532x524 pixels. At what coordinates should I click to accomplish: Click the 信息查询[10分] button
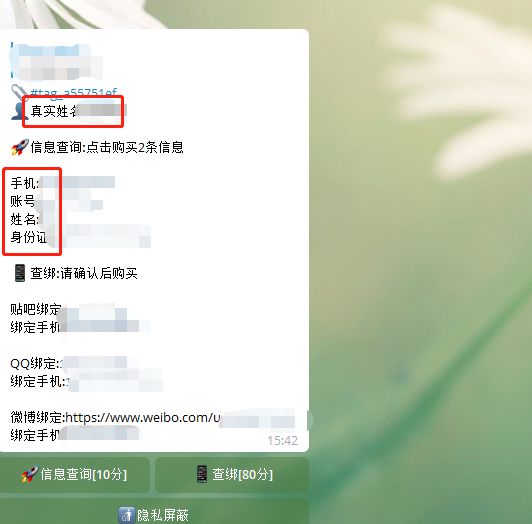[x=75, y=474]
